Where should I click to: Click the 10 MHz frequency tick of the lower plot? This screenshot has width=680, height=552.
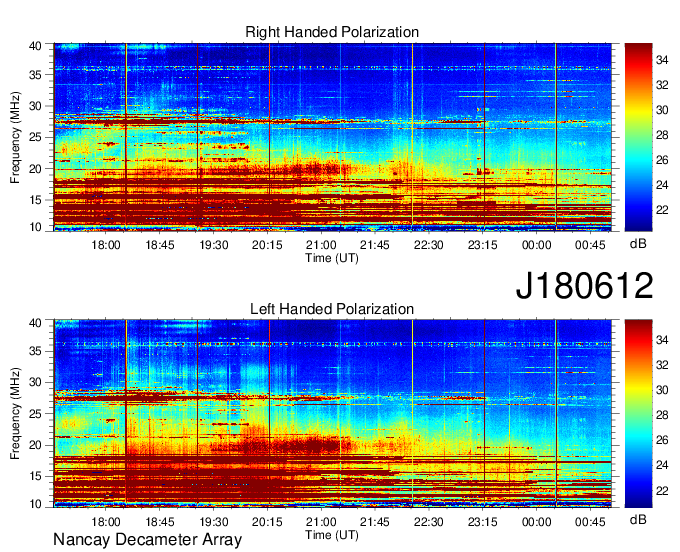35,504
